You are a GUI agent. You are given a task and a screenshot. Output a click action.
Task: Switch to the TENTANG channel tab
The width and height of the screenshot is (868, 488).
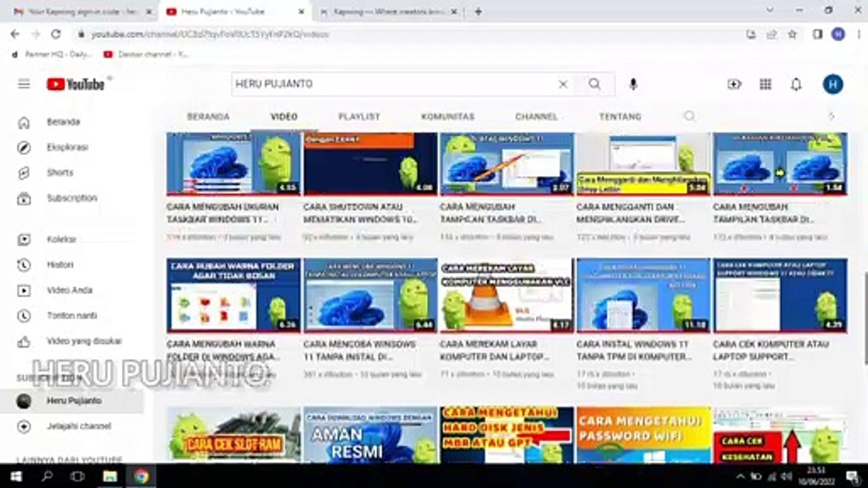point(620,117)
